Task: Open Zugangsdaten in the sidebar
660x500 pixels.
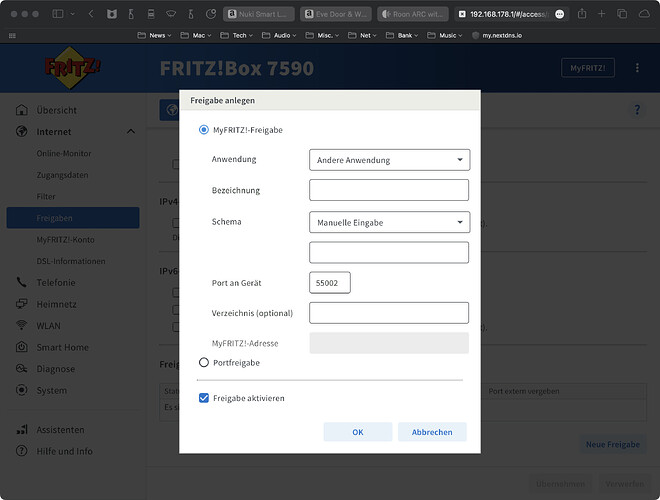Action: (62, 175)
